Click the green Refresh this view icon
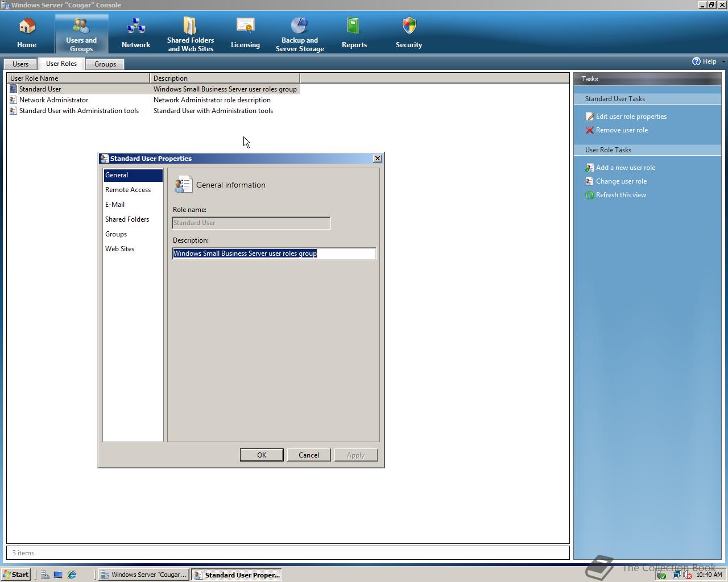728x582 pixels. (590, 195)
